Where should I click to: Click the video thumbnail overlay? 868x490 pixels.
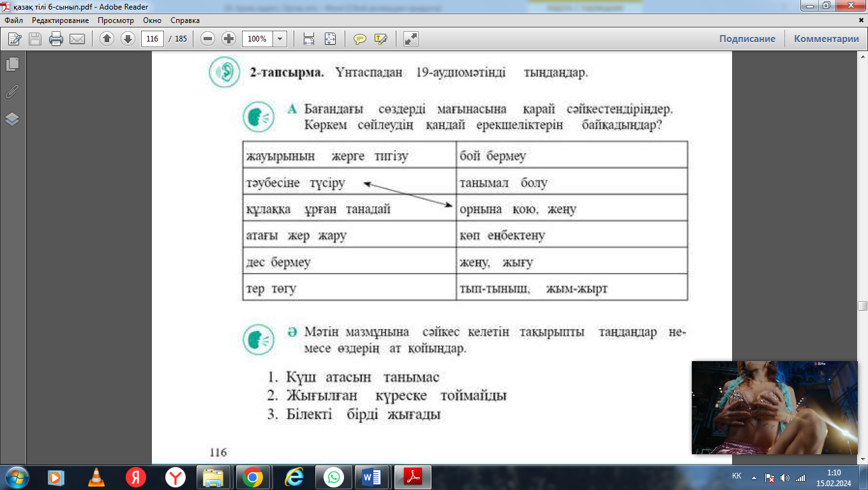(x=775, y=407)
